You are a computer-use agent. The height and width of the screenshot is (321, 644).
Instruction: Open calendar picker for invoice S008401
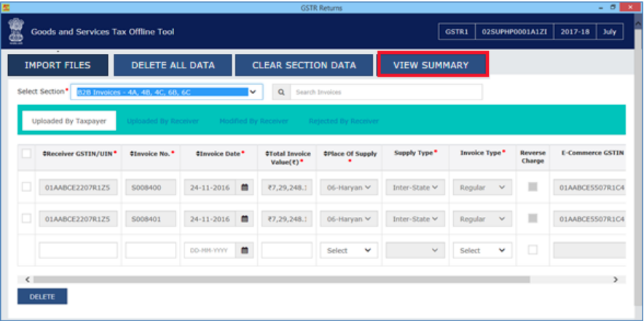245,219
